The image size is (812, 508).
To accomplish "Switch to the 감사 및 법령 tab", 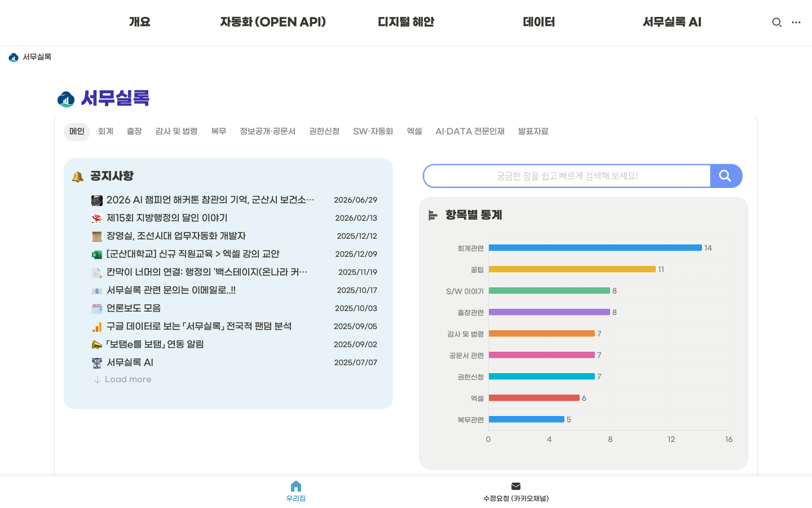I will [x=176, y=132].
